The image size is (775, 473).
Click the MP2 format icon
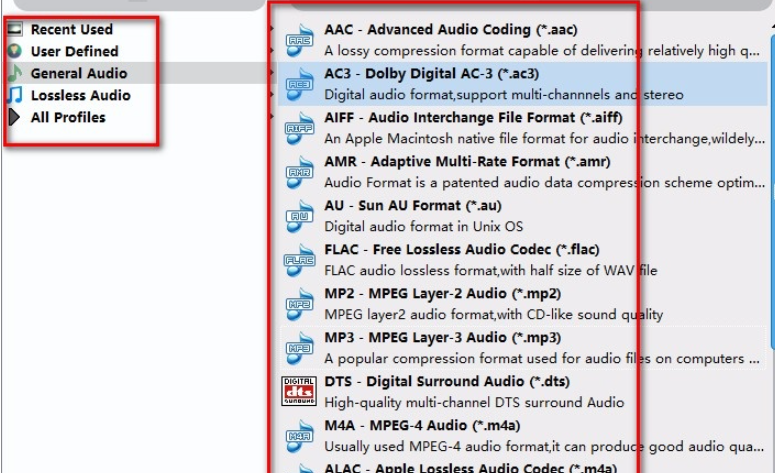300,304
